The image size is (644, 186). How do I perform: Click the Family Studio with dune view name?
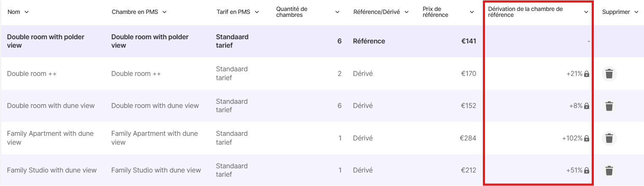pos(52,170)
